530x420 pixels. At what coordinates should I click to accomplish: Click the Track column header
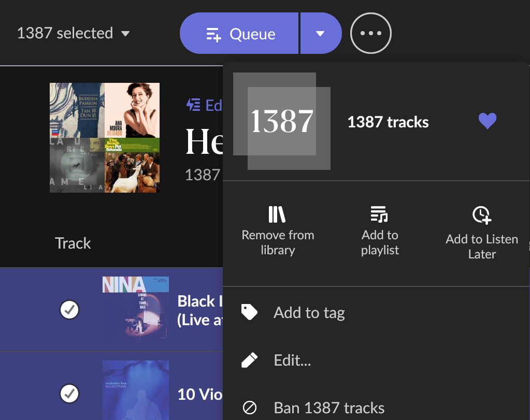[x=73, y=243]
